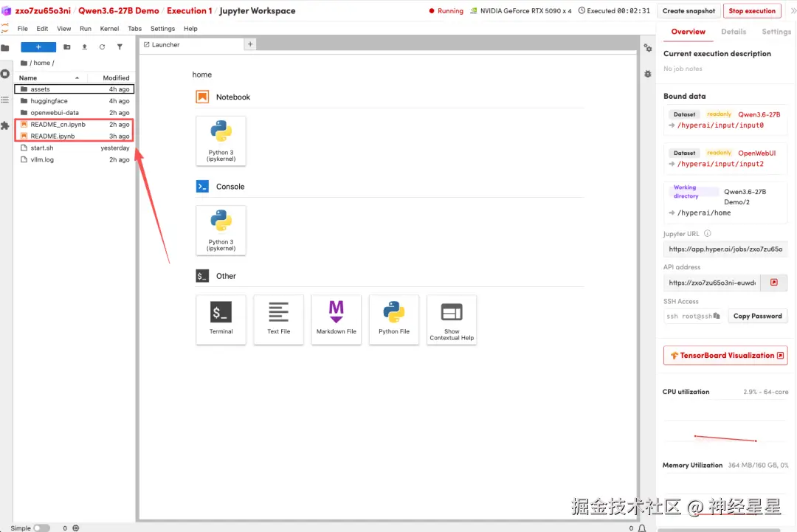Click the Jupyter URL field

click(x=725, y=249)
